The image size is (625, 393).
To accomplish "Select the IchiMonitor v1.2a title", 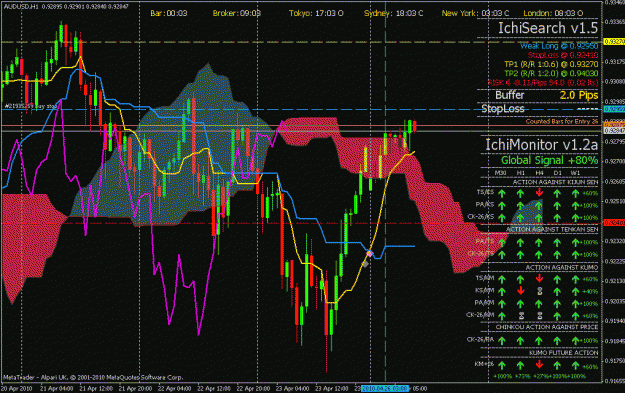I will pos(542,144).
